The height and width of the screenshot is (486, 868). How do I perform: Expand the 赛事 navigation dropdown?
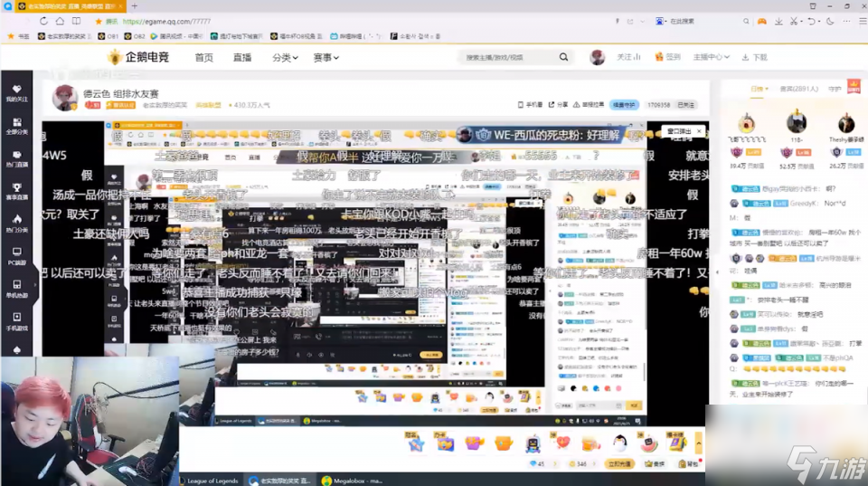click(x=326, y=58)
